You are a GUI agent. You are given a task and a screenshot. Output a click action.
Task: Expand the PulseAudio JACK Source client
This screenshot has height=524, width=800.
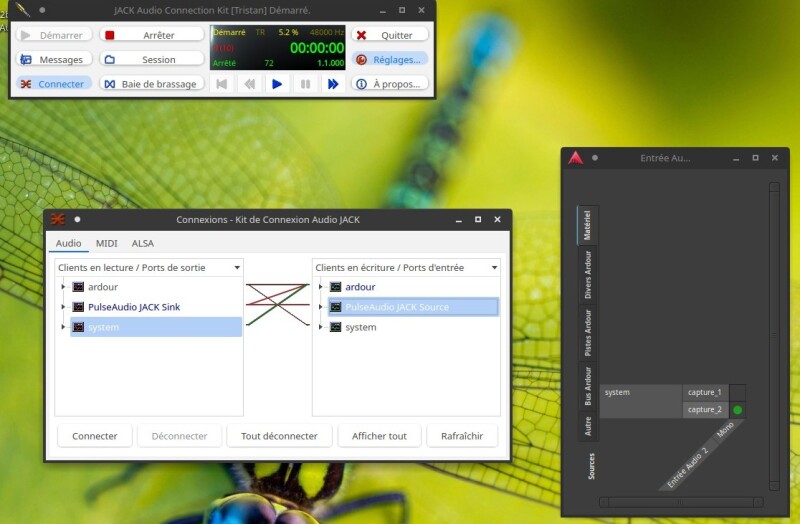pyautogui.click(x=320, y=307)
